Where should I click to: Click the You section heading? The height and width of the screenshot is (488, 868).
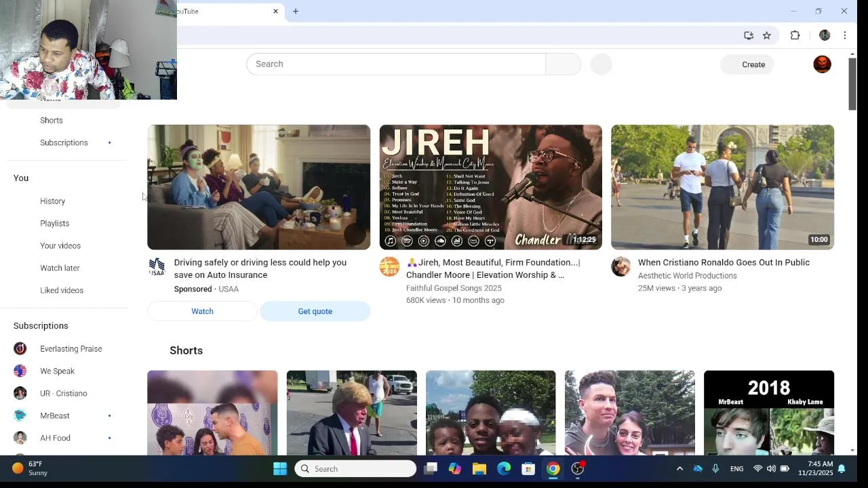tap(21, 178)
